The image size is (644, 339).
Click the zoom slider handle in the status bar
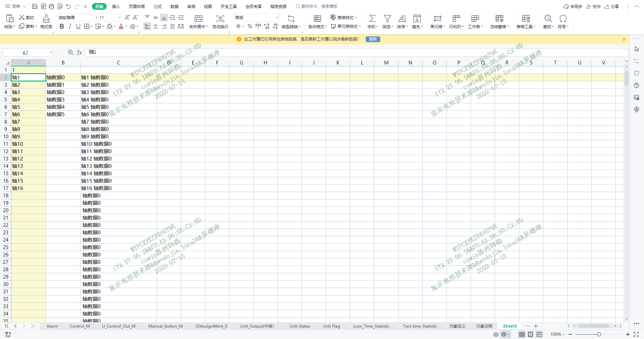click(599, 334)
